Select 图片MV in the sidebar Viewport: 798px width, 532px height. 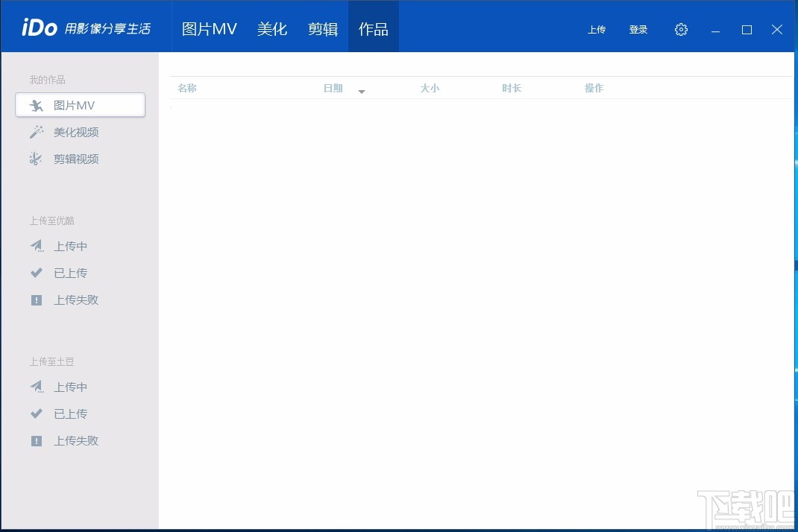point(81,105)
